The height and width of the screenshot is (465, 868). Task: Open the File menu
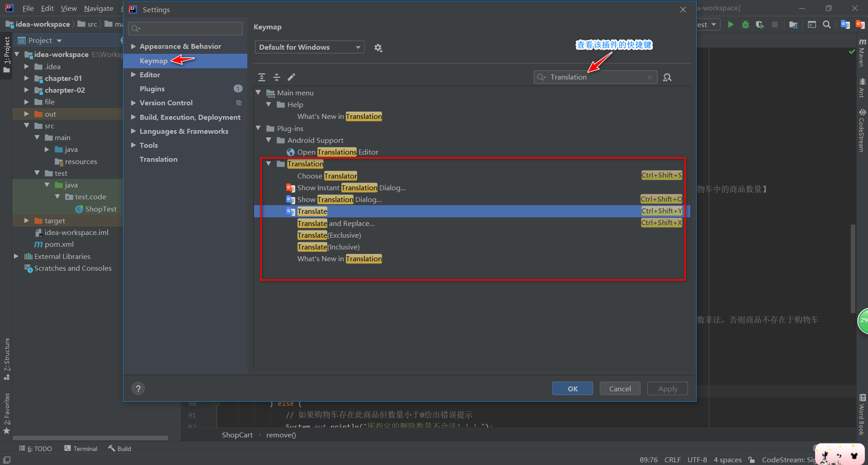point(28,8)
